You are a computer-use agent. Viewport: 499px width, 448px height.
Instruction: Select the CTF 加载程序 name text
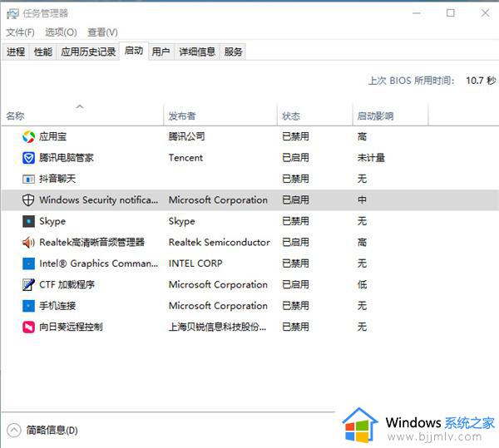[67, 285]
